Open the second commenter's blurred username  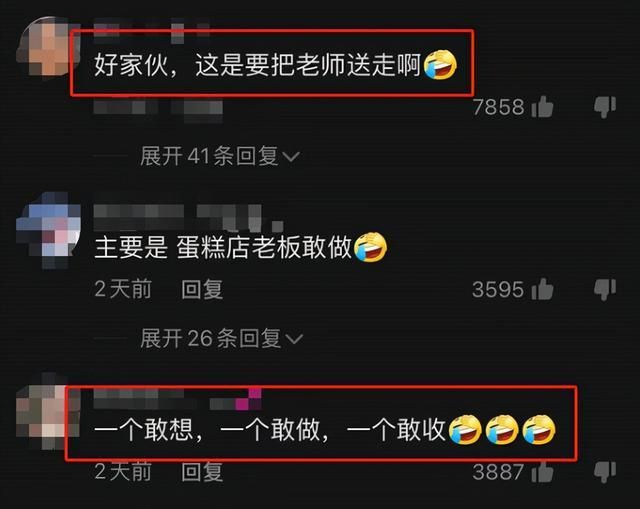click(x=188, y=218)
